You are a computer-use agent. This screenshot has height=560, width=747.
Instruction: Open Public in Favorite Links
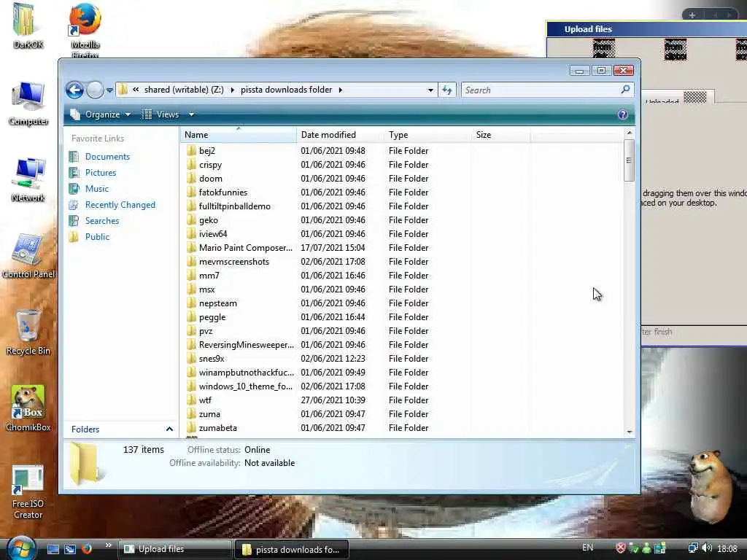click(x=97, y=237)
